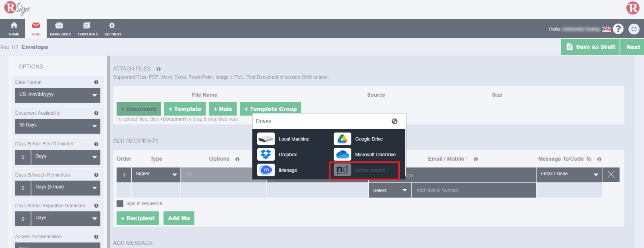The width and height of the screenshot is (644, 248).
Task: Click the round R profile icon
Action: [633, 8]
